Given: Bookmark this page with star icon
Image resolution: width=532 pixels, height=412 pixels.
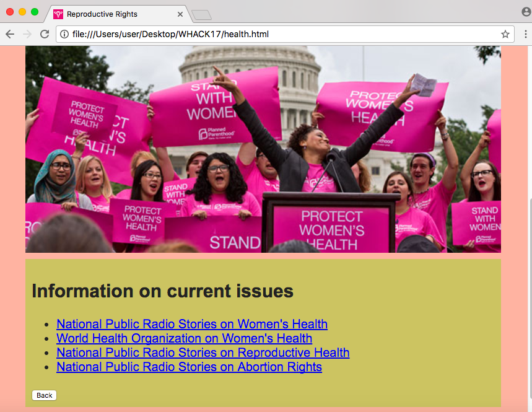Looking at the screenshot, I should point(505,34).
